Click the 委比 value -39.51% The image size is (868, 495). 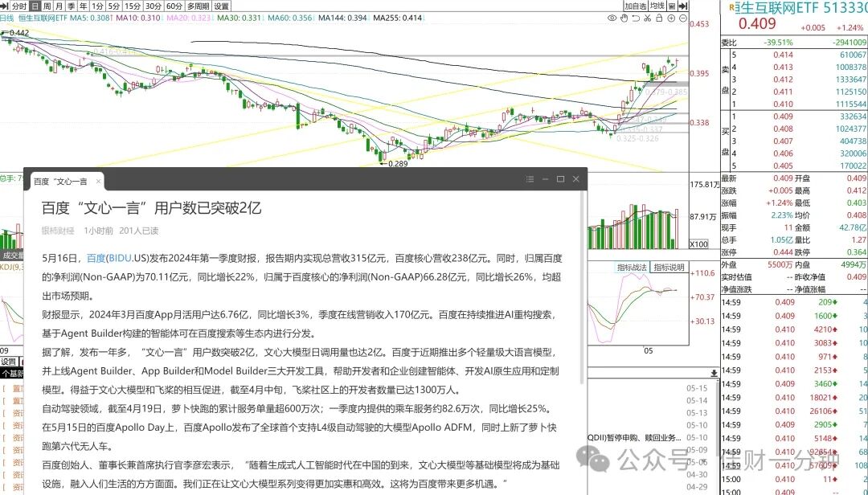pos(778,43)
